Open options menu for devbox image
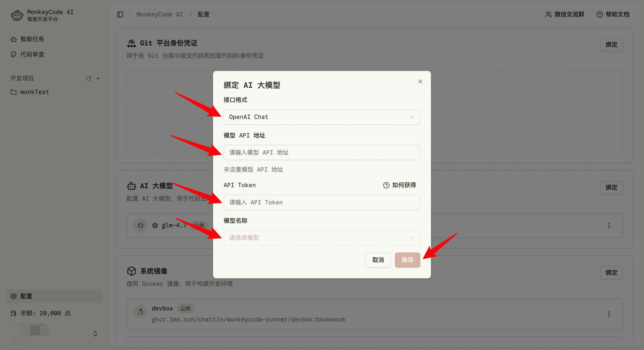The height and width of the screenshot is (350, 644). click(x=609, y=314)
